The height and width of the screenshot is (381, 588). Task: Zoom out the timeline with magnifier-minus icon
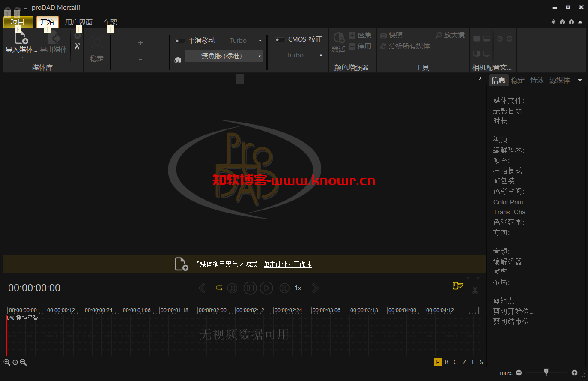pyautogui.click(x=23, y=362)
